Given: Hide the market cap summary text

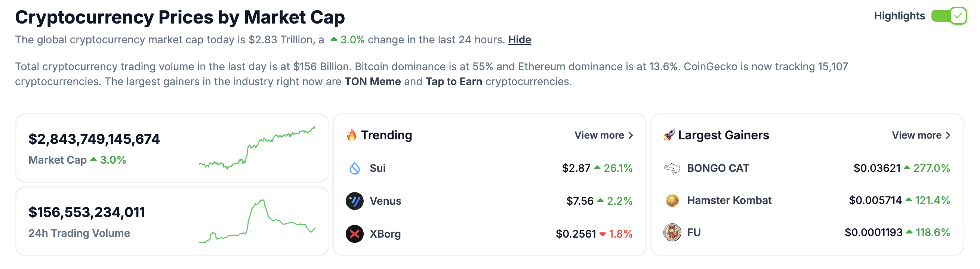Looking at the screenshot, I should coord(519,40).
